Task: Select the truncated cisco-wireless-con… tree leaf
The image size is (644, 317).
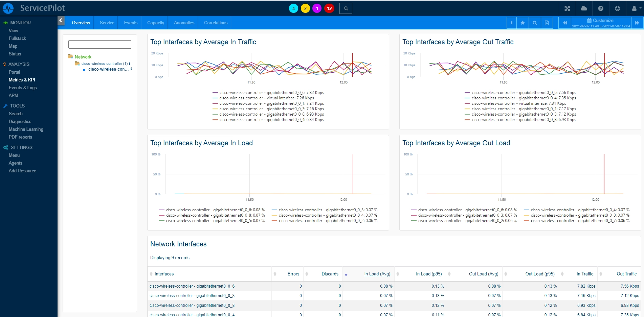Action: coord(109,69)
